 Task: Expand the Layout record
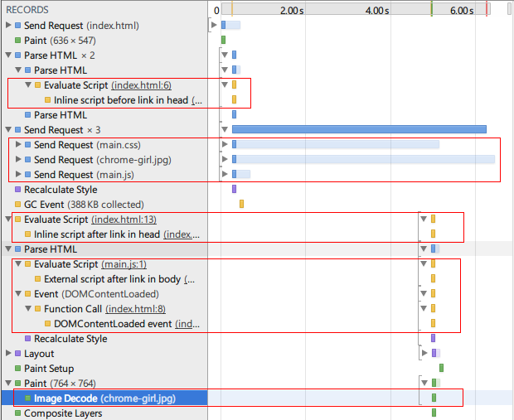[8, 354]
